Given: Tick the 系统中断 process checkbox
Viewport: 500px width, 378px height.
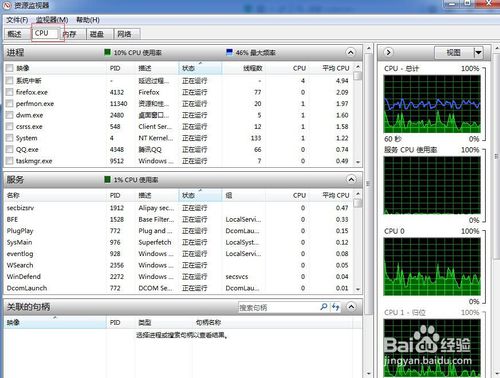Looking at the screenshot, I should [x=9, y=80].
